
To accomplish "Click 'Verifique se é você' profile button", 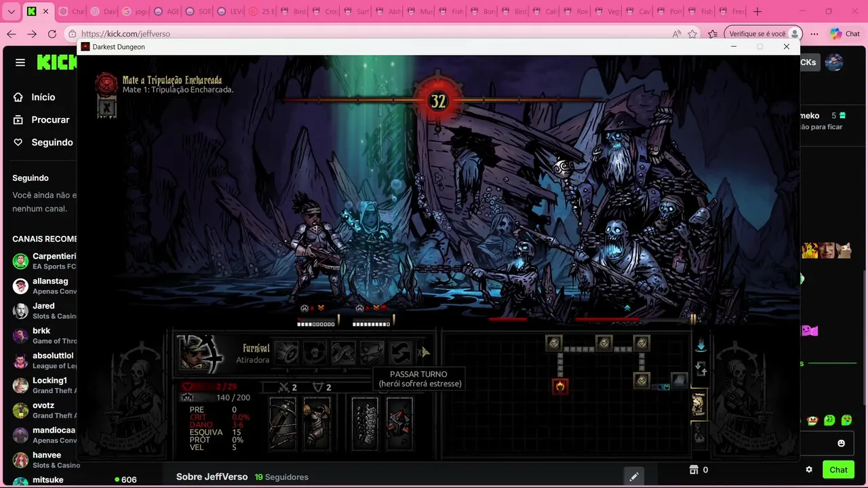I will point(763,34).
